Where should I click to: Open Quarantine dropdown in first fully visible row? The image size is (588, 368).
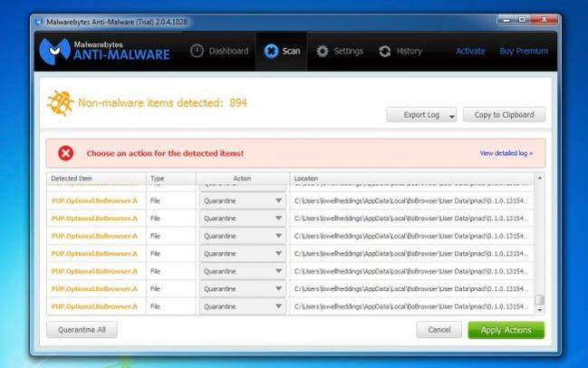[243, 200]
